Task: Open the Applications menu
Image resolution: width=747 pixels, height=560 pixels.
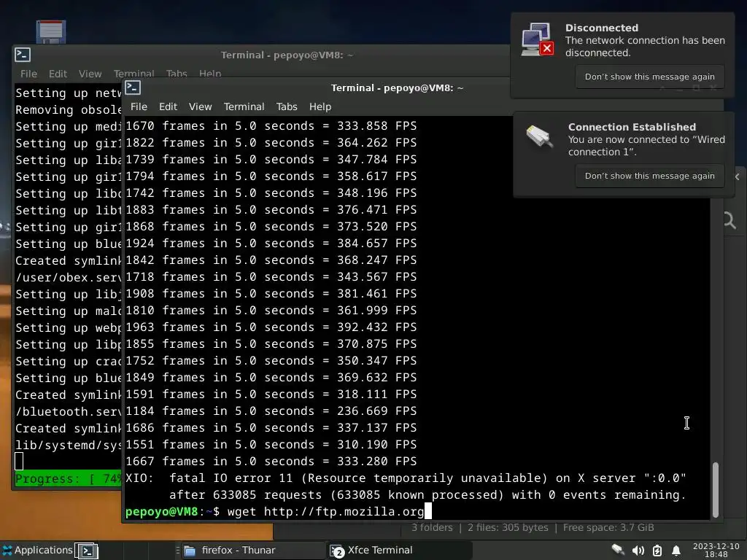Action: coord(37,551)
